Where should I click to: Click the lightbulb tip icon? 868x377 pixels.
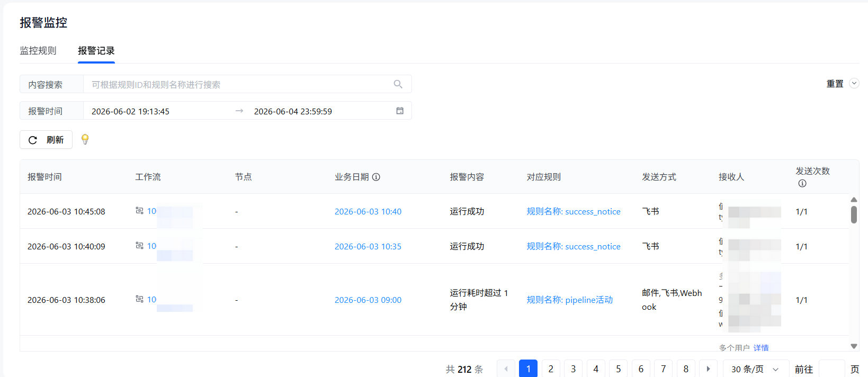[x=85, y=139]
